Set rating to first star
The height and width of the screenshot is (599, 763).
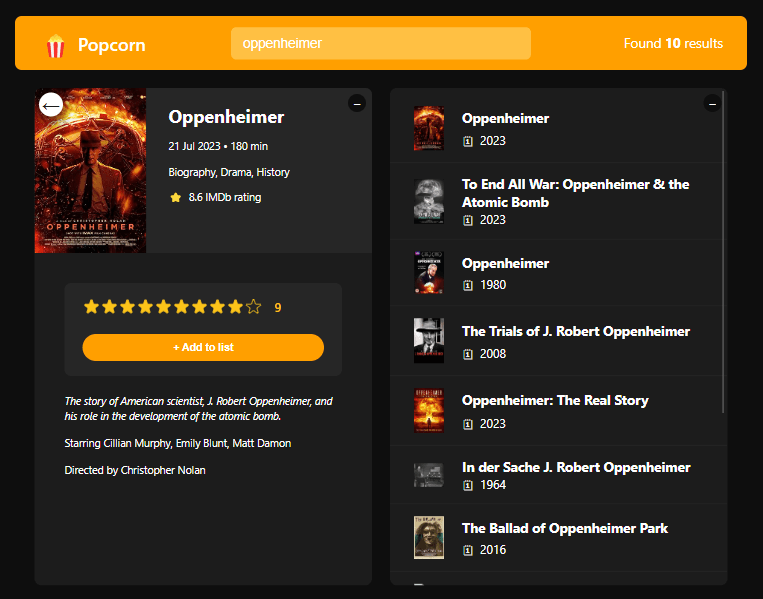pyautogui.click(x=91, y=307)
